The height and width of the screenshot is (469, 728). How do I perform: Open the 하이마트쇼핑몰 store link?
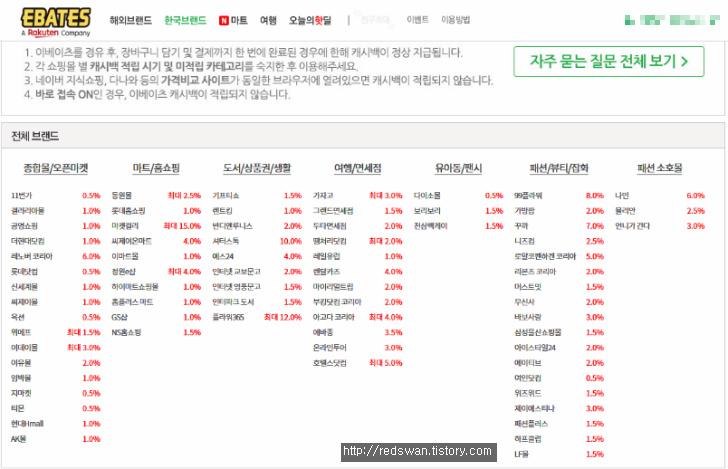tap(135, 287)
